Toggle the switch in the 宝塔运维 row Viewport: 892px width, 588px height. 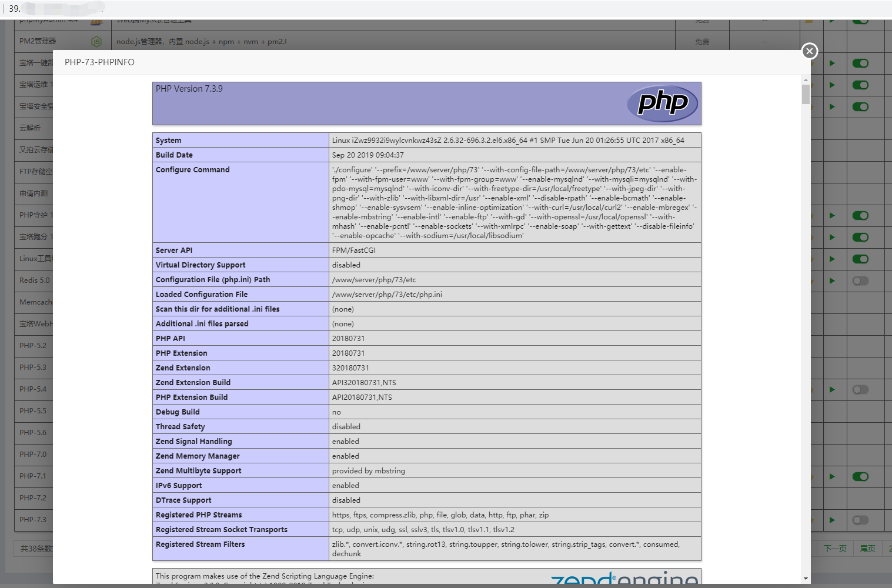tap(860, 85)
